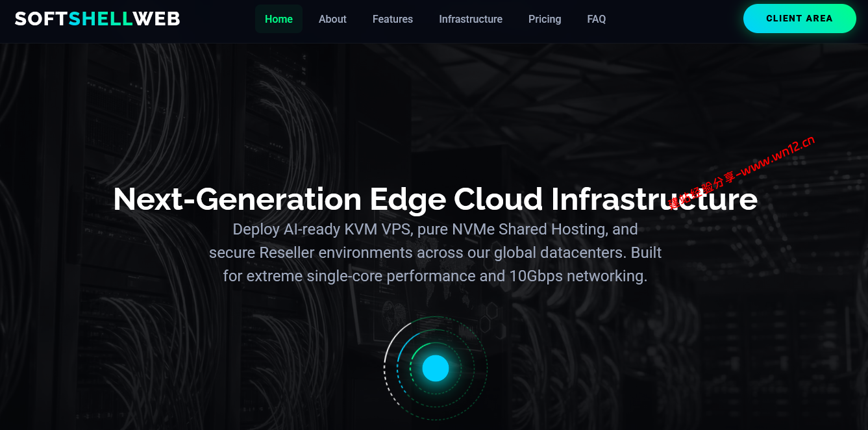Click the cyan 'SHELL' part of the logo
Screen dimensions: 868x430
tap(101, 19)
